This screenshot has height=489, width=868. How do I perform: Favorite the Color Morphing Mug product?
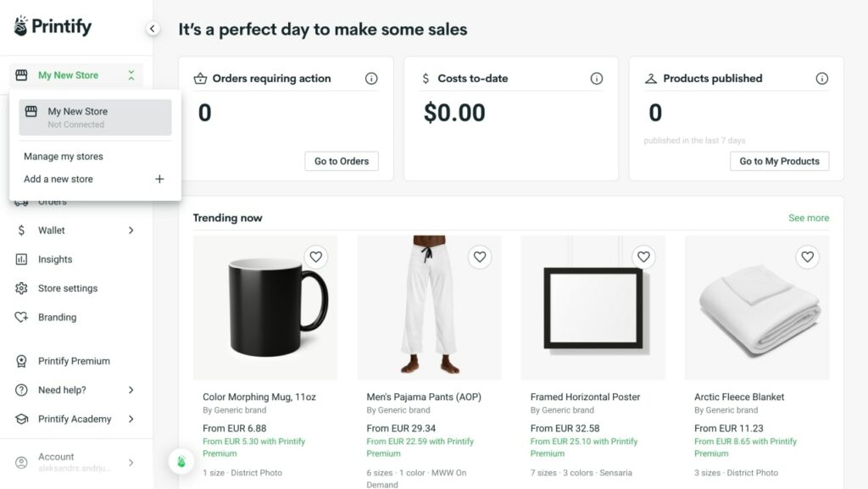coord(316,257)
